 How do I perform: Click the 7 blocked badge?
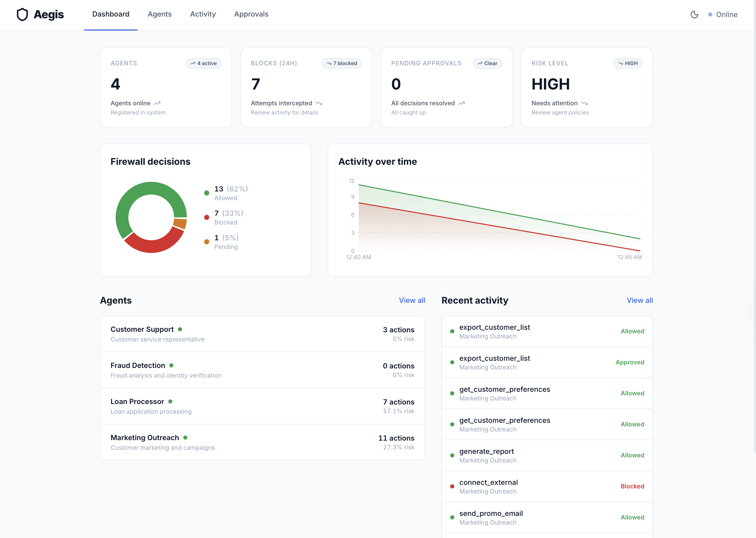341,63
